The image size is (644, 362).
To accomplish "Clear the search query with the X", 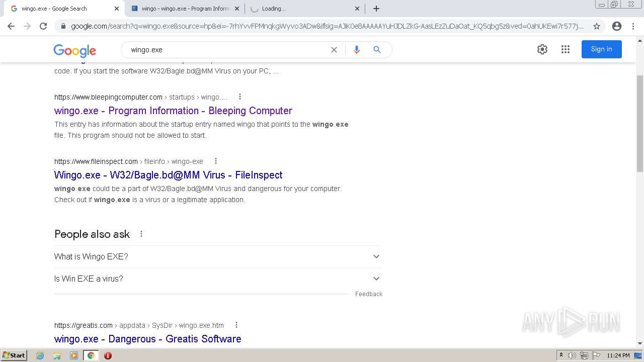I will [334, 50].
